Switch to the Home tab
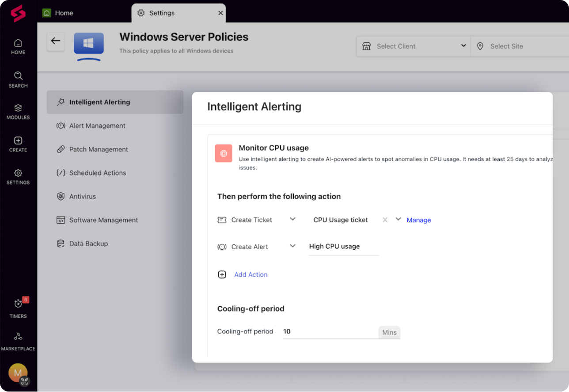 (64, 13)
